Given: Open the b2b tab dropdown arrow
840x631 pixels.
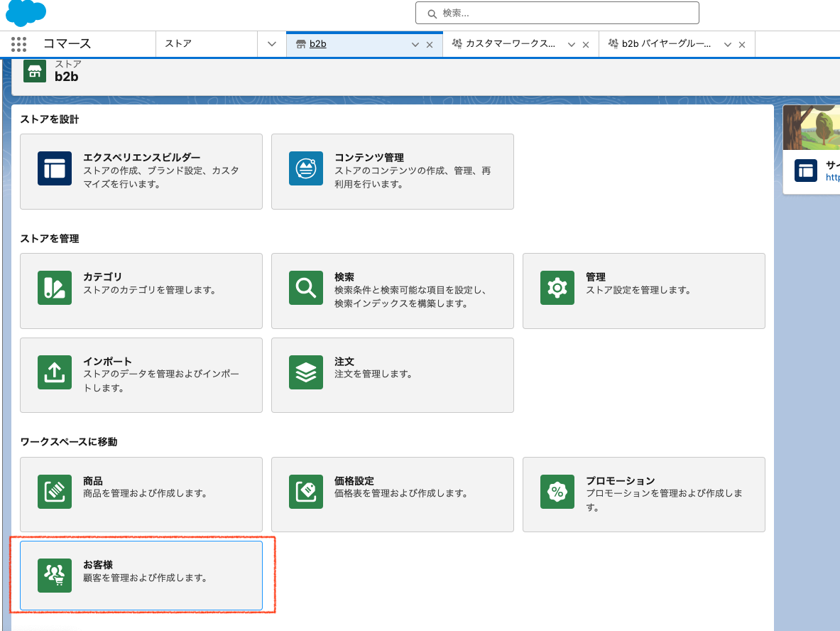Looking at the screenshot, I should coord(415,44).
